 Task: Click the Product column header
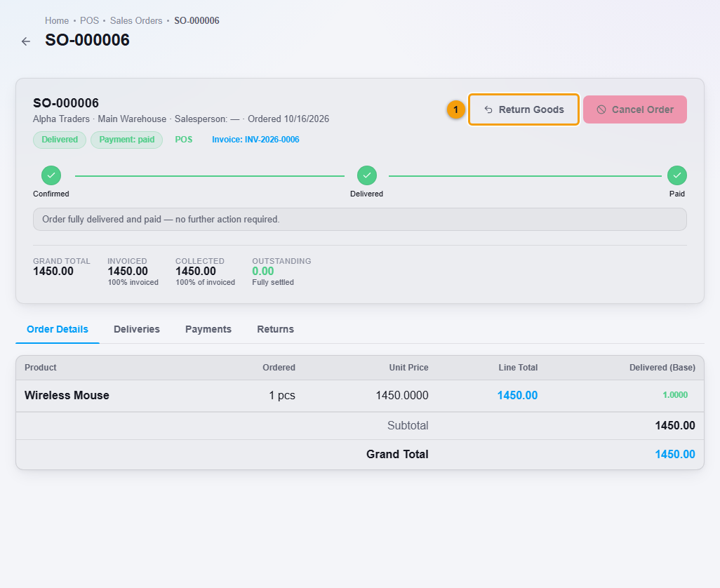(41, 367)
